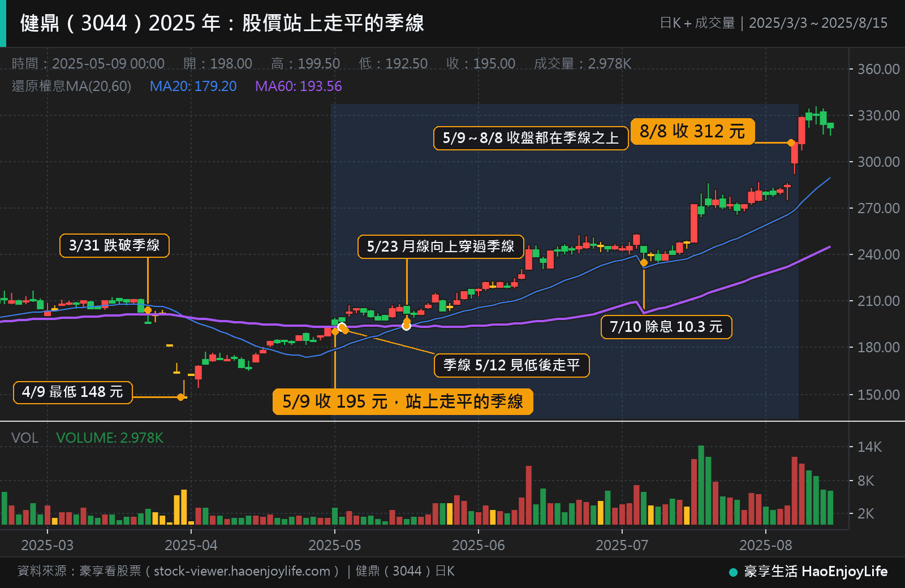
Task: Click the 收：195.00 close price
Action: click(481, 63)
